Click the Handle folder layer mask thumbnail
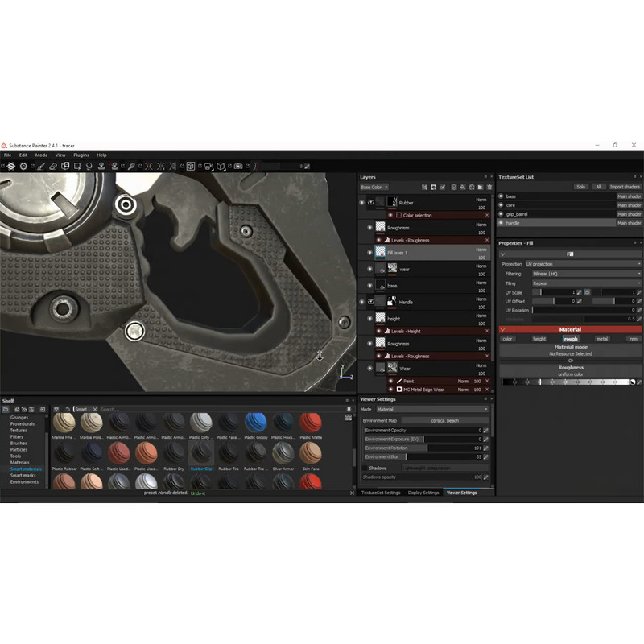This screenshot has height=644, width=644. click(392, 302)
